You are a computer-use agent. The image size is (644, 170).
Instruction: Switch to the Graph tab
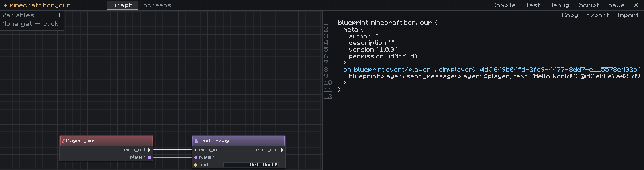coord(122,5)
